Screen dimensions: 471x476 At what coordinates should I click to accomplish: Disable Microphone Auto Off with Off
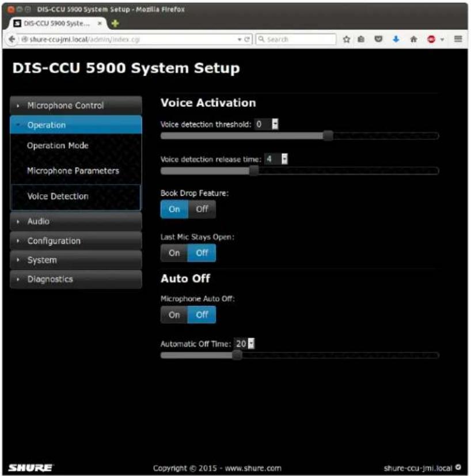click(202, 315)
